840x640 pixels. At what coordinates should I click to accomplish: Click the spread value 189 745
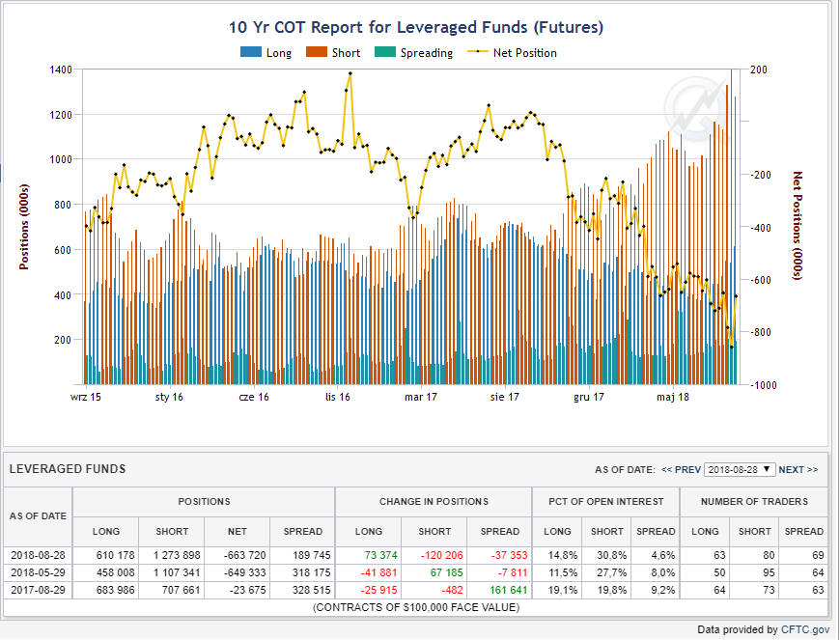click(312, 555)
